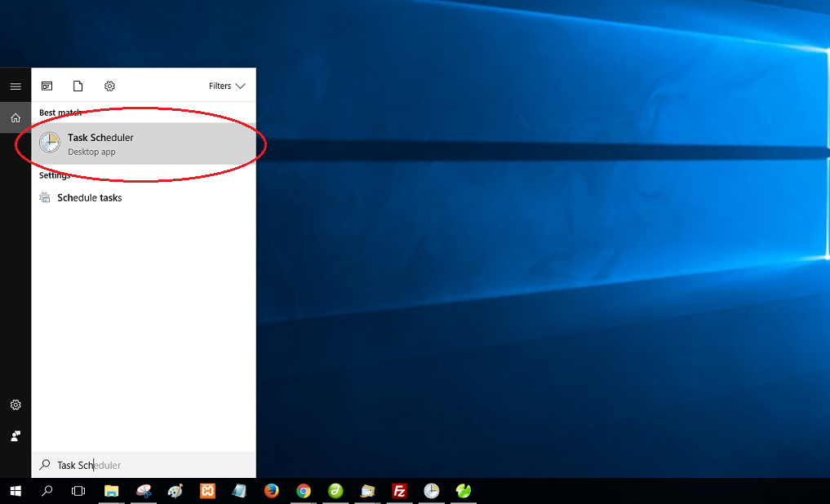
Task: Expand the hamburger menu in search panel
Action: click(16, 86)
